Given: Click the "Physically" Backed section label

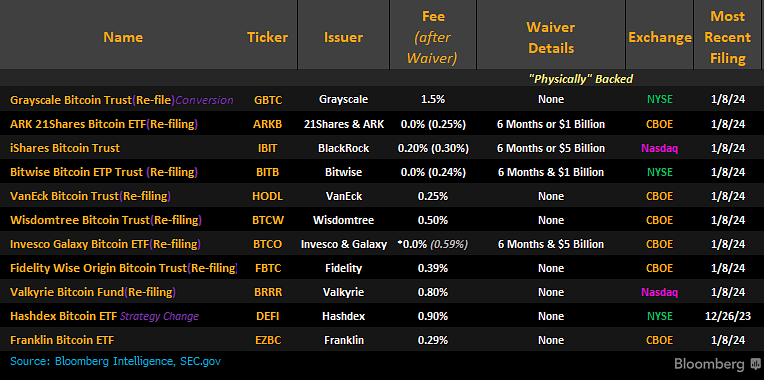Looking at the screenshot, I should (581, 78).
